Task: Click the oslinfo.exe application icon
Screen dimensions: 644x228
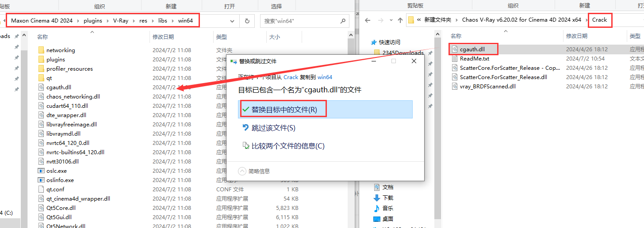Action: pos(41,180)
